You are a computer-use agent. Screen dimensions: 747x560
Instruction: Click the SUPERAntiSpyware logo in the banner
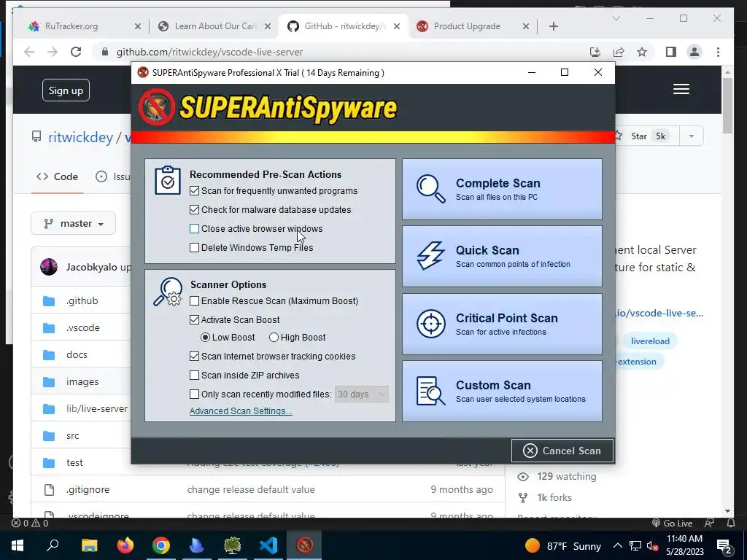(268, 108)
